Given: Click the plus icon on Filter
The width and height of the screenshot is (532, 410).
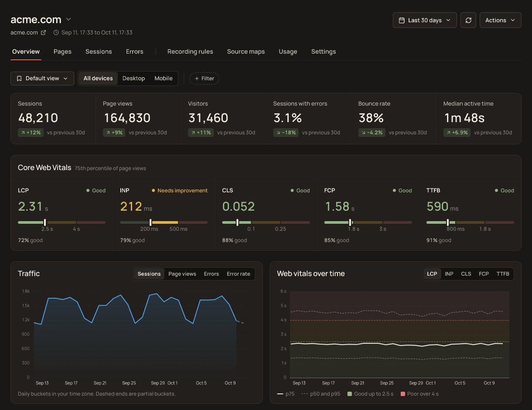Looking at the screenshot, I should point(197,79).
